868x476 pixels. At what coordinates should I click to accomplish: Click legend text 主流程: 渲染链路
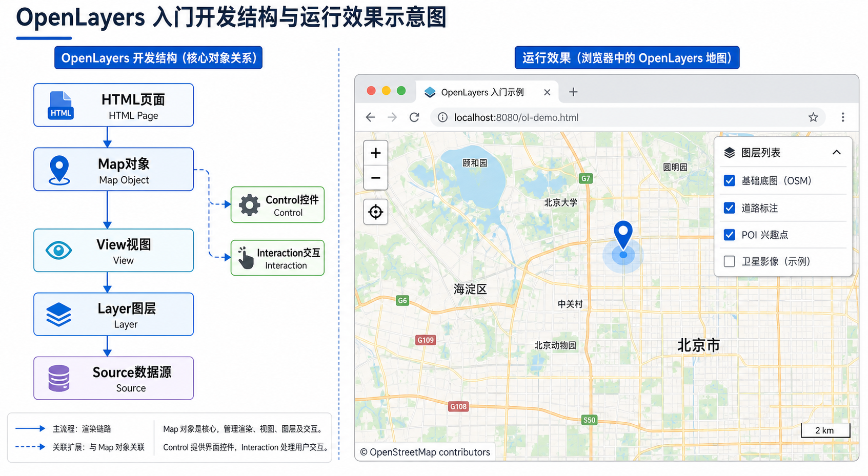[x=82, y=429]
